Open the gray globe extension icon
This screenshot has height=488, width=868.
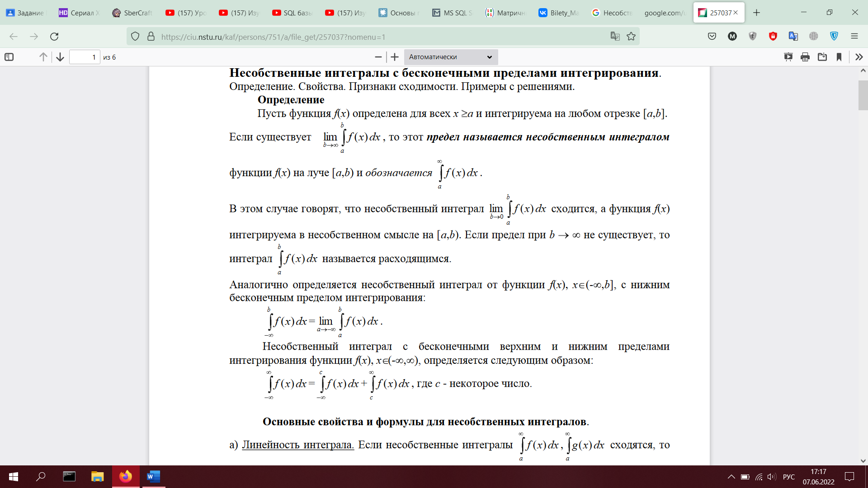tap(814, 37)
